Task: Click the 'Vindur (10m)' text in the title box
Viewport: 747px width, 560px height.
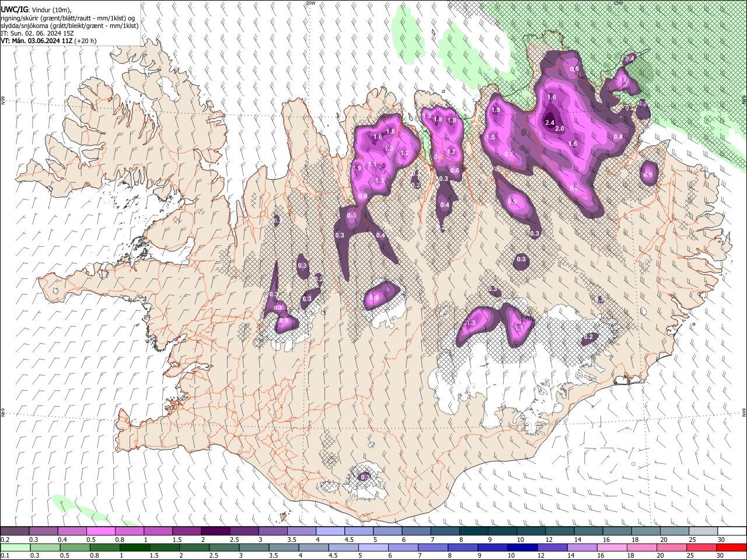Action: pyautogui.click(x=50, y=10)
